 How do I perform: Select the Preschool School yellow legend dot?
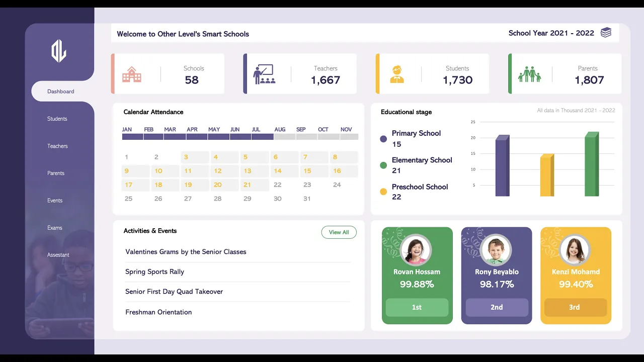[383, 192]
